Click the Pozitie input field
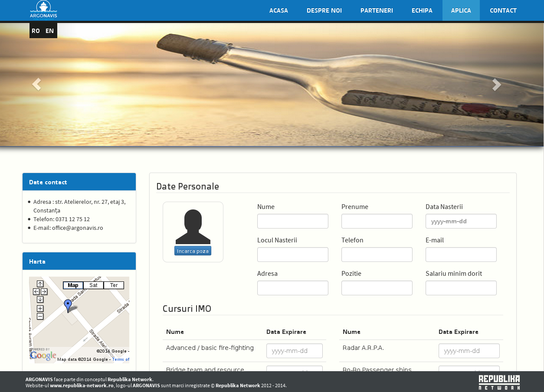Screen dimensions: 544x392 [x=377, y=288]
